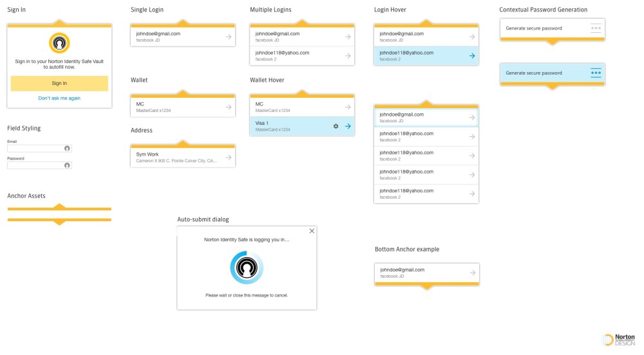Image resolution: width=644 pixels, height=355 pixels.
Task: Select the MC MasterCard entry under Wallet
Action: click(174, 107)
